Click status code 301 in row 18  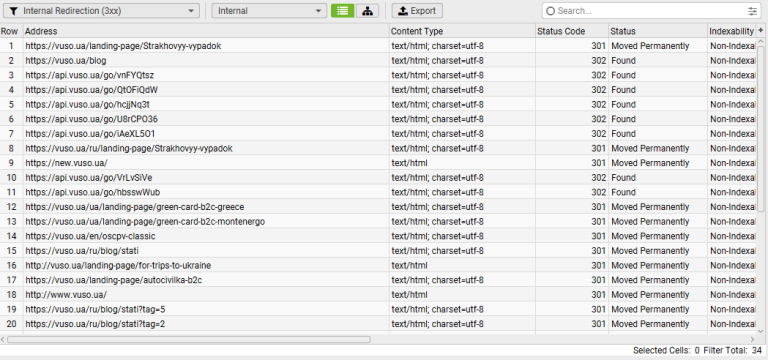pos(572,295)
